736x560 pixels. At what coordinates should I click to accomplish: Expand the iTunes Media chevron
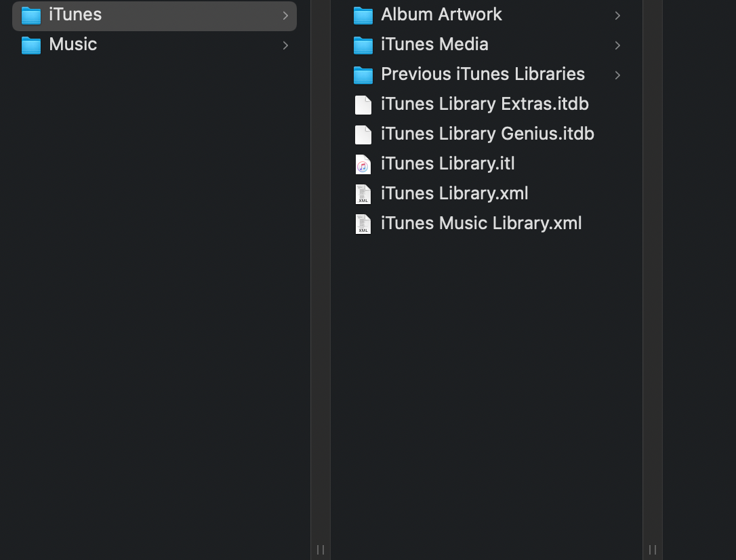(x=617, y=45)
